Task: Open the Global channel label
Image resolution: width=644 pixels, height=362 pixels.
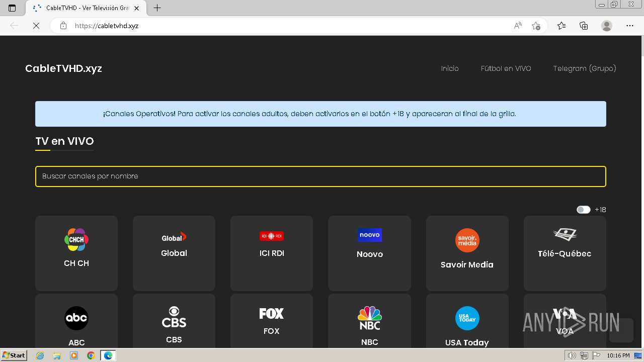Action: (x=174, y=253)
